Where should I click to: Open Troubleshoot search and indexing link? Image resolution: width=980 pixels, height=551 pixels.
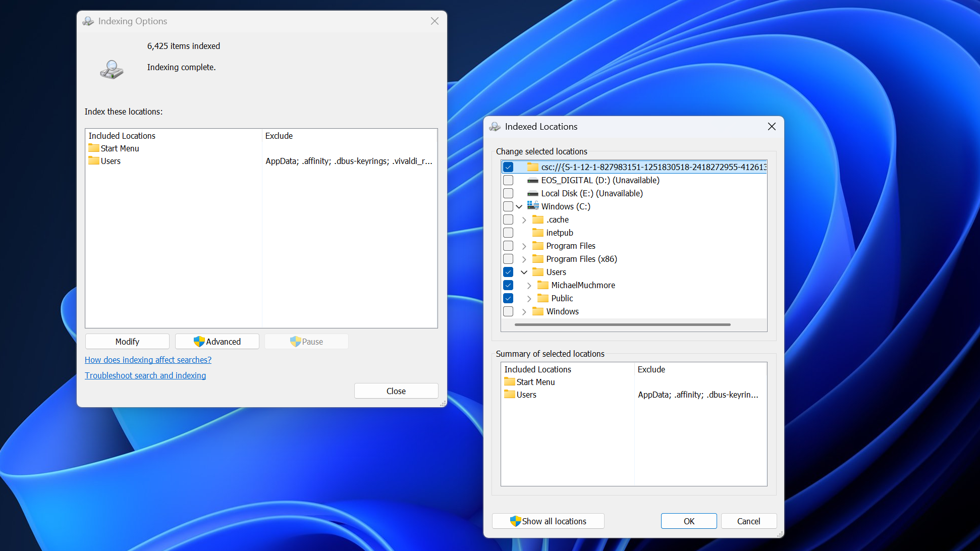[145, 375]
